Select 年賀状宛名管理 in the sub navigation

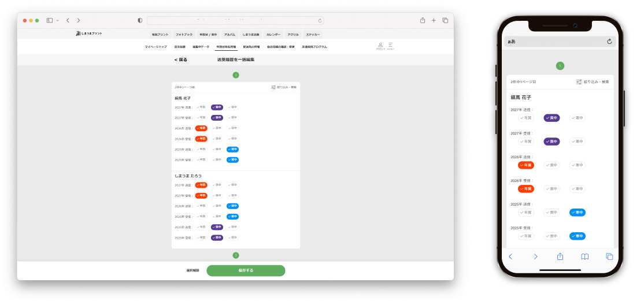pos(226,47)
